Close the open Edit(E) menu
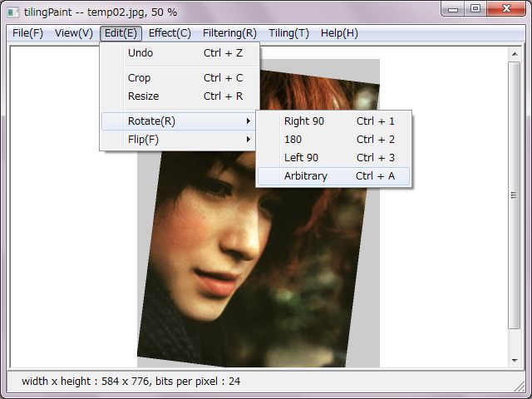Viewport: 532px width, 399px height. click(x=121, y=33)
